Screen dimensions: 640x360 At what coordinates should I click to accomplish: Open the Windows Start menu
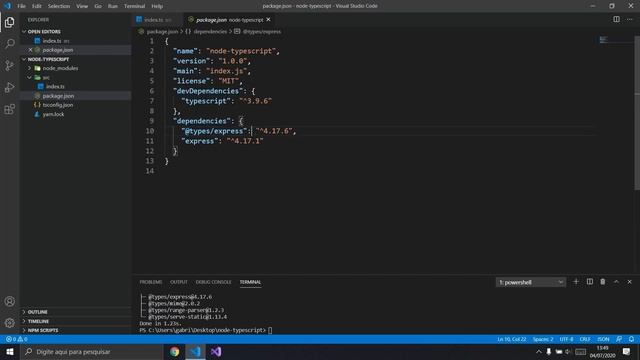(10, 351)
